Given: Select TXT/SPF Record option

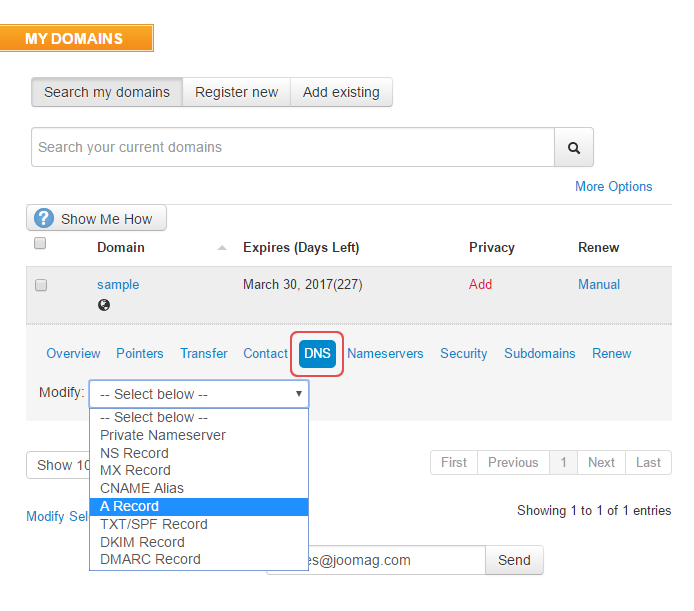Looking at the screenshot, I should click(x=154, y=524).
